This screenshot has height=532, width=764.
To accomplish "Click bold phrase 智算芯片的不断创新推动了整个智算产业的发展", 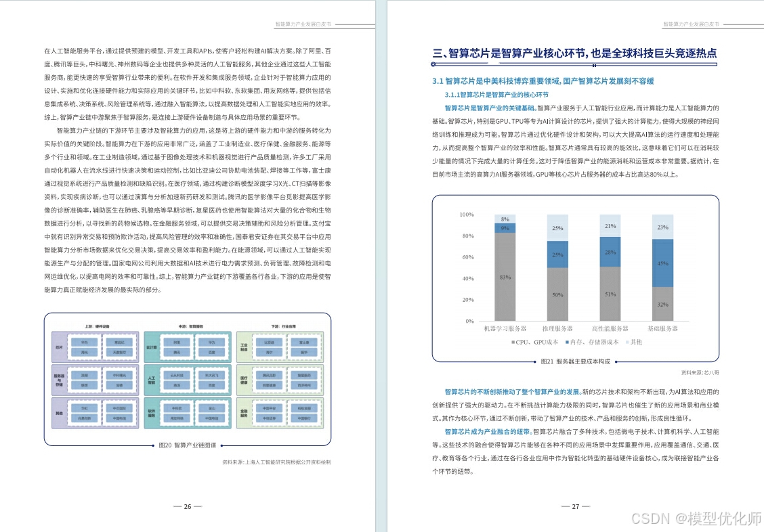I will [x=512, y=392].
